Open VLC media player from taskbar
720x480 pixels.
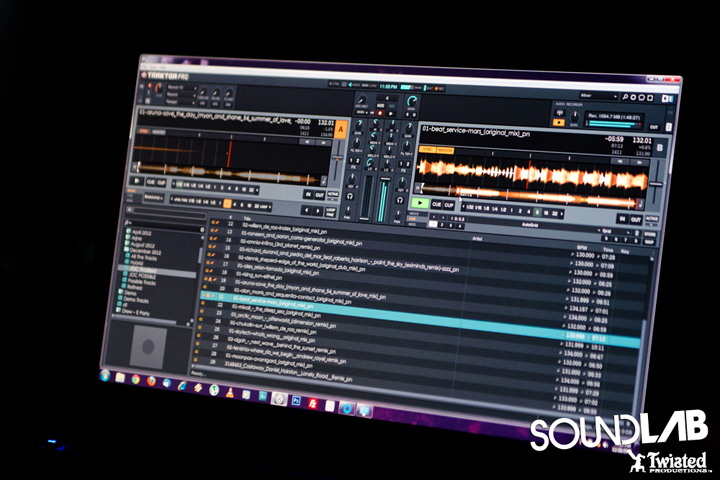[x=230, y=392]
